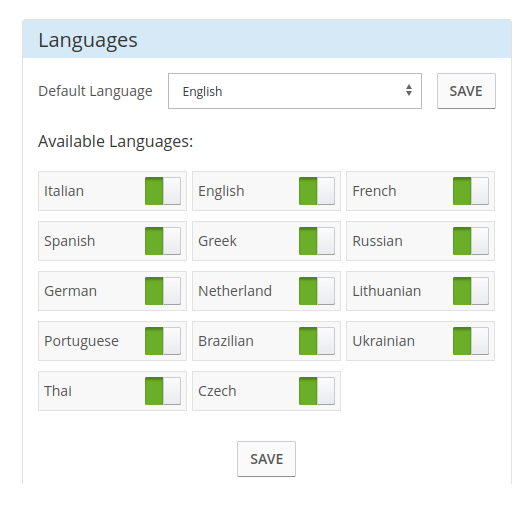Toggle the Thai language switch
The image size is (532, 520).
163,391
